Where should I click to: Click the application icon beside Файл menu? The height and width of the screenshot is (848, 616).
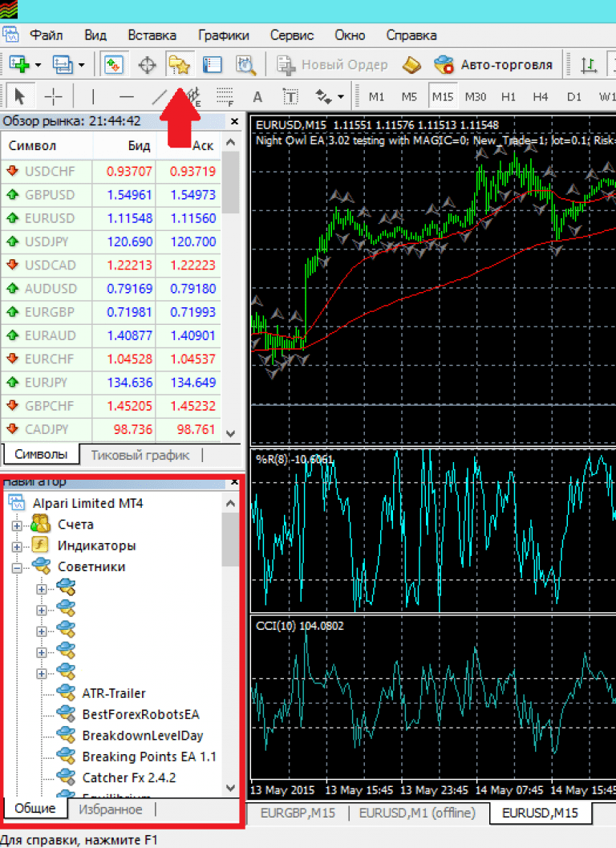[x=10, y=35]
